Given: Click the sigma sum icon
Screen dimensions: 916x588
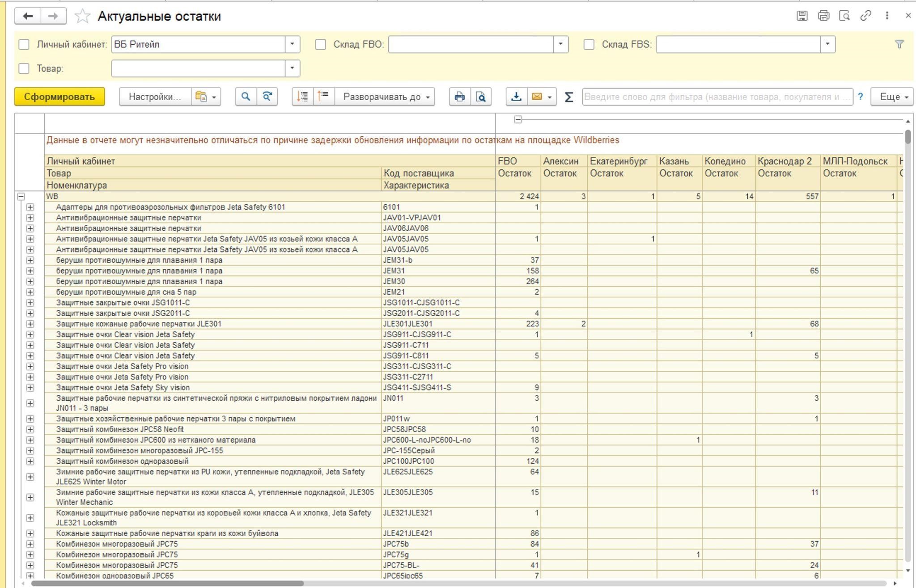Looking at the screenshot, I should pyautogui.click(x=569, y=97).
